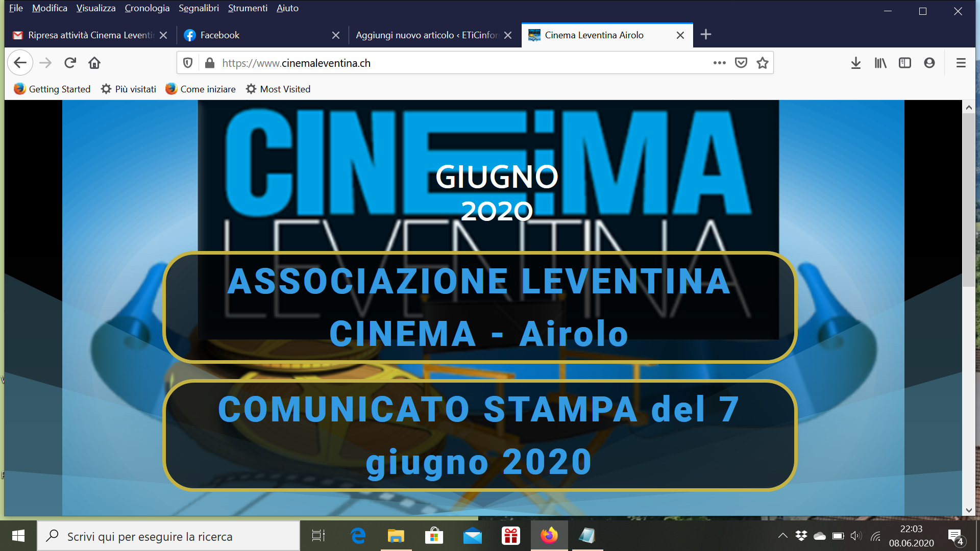The height and width of the screenshot is (551, 980).
Task: Open Dropbox from system tray
Action: point(801,536)
